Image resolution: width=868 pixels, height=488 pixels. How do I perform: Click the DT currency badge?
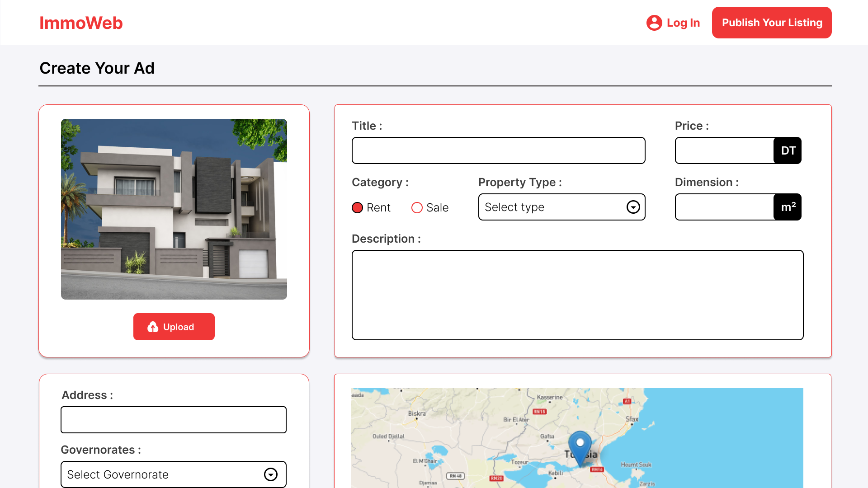tap(788, 150)
